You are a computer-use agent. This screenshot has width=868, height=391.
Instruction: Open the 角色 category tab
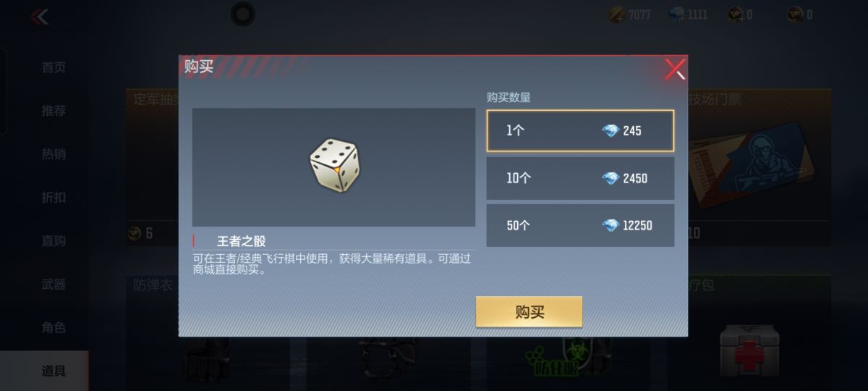(x=54, y=328)
